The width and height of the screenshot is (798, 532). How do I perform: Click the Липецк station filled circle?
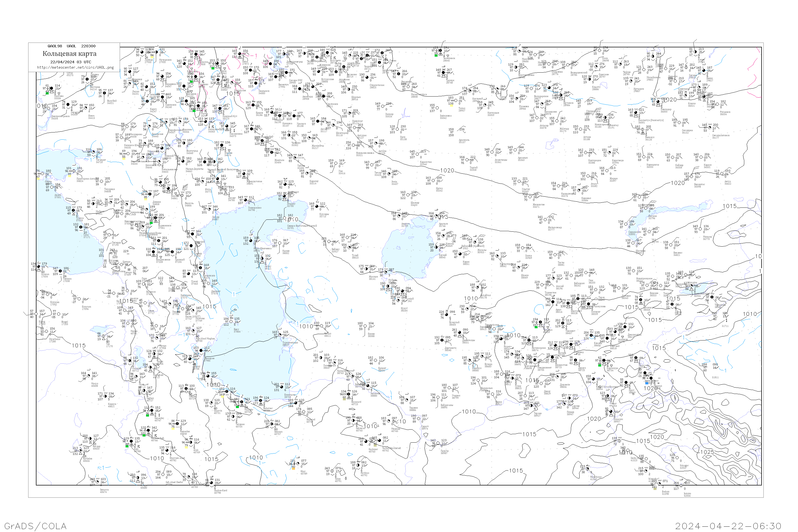[x=142, y=52]
